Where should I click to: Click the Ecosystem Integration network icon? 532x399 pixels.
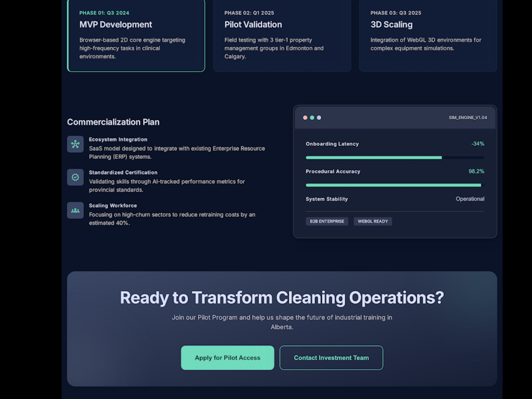[x=76, y=144]
